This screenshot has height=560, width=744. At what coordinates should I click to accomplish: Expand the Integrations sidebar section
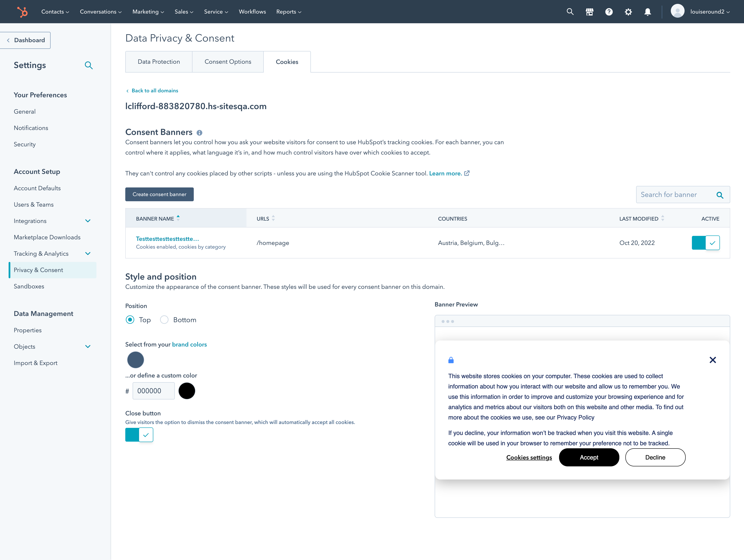coord(88,221)
